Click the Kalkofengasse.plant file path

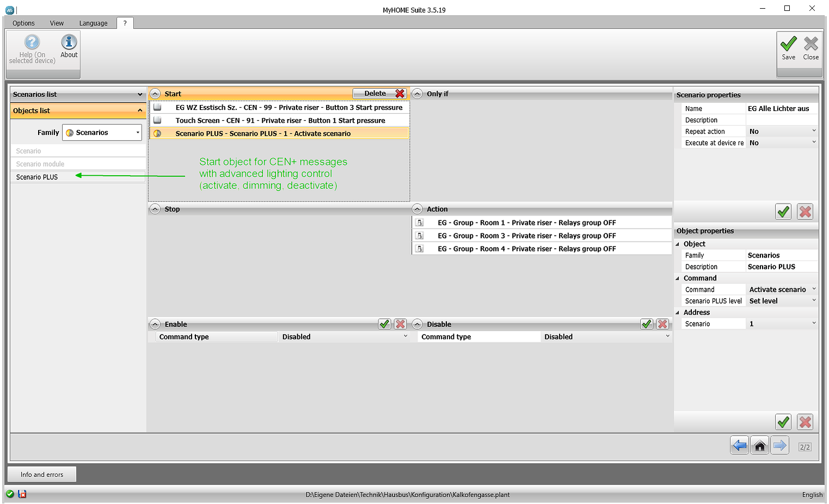pos(408,495)
